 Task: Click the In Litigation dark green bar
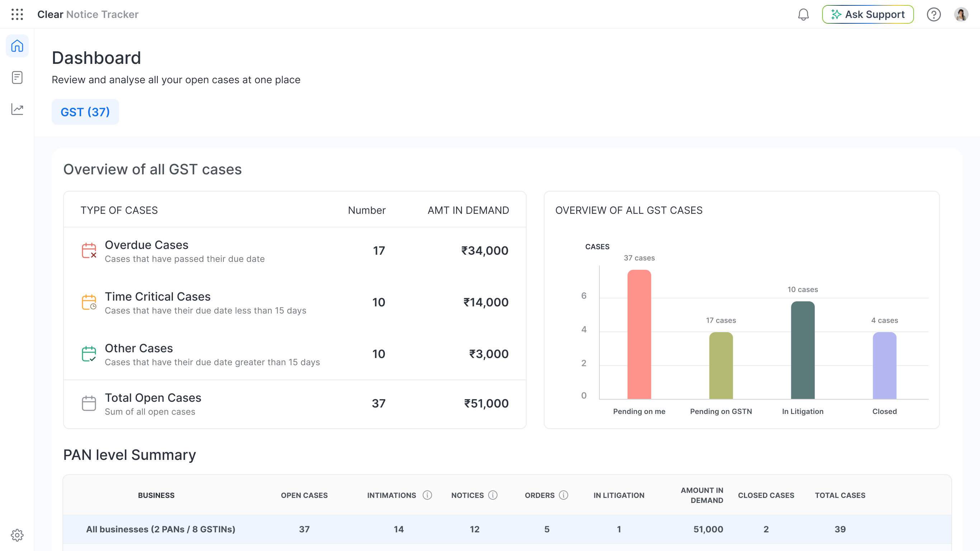(803, 350)
